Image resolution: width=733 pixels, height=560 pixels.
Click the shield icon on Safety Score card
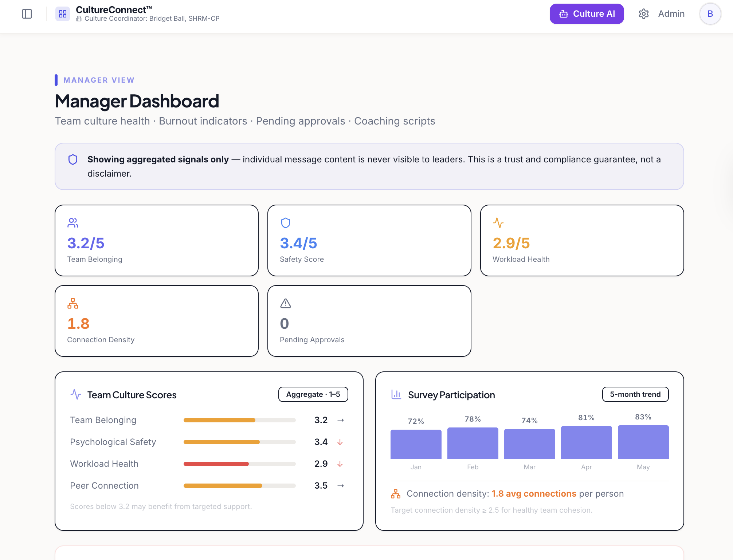click(286, 223)
